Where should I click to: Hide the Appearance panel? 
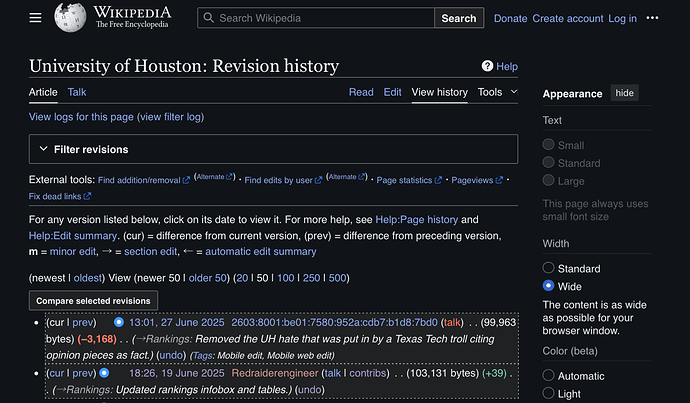point(624,93)
